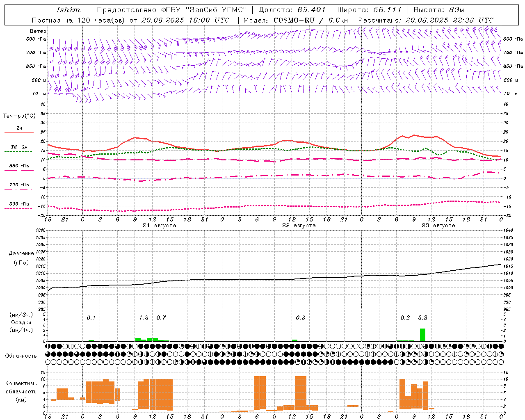The height and width of the screenshot is (420, 525).
Task: Click the tallest green precipitation bar
Action: coord(422,335)
